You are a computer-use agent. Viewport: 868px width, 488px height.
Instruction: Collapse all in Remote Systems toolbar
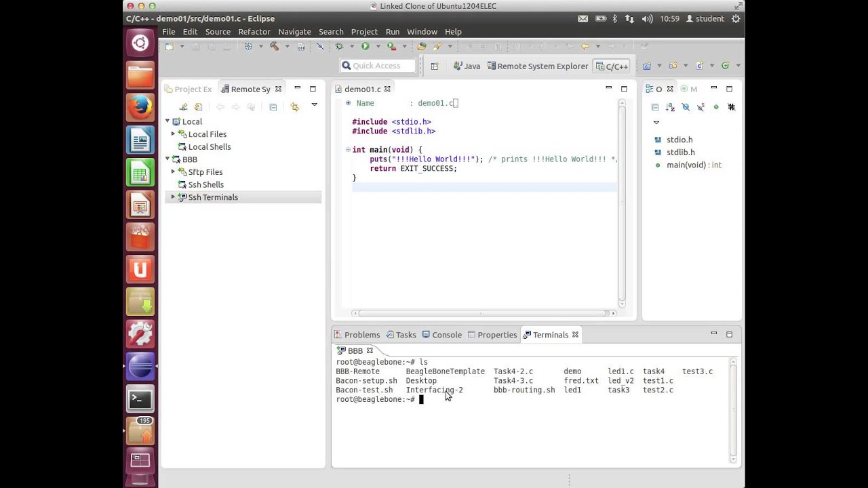pyautogui.click(x=273, y=107)
